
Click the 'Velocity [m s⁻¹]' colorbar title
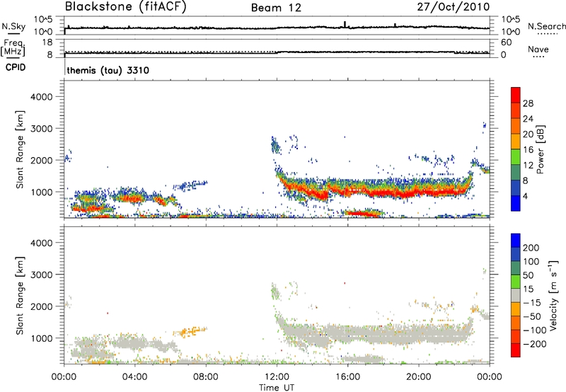pos(553,295)
